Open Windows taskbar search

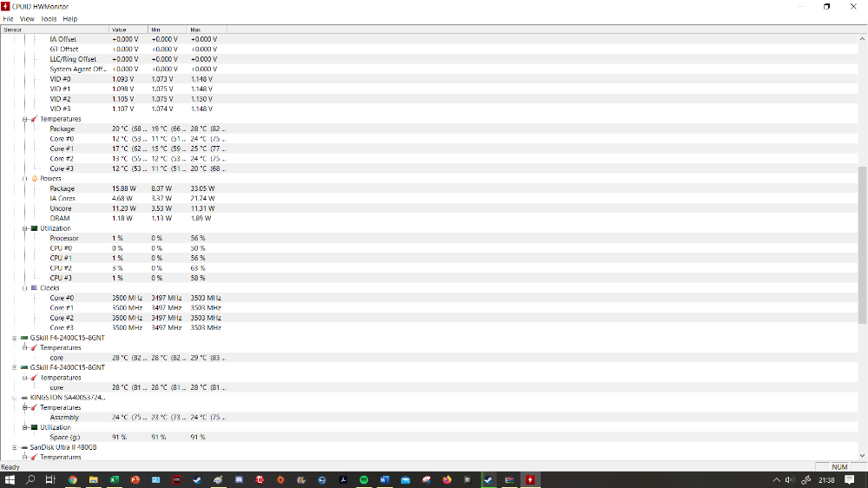click(x=30, y=480)
